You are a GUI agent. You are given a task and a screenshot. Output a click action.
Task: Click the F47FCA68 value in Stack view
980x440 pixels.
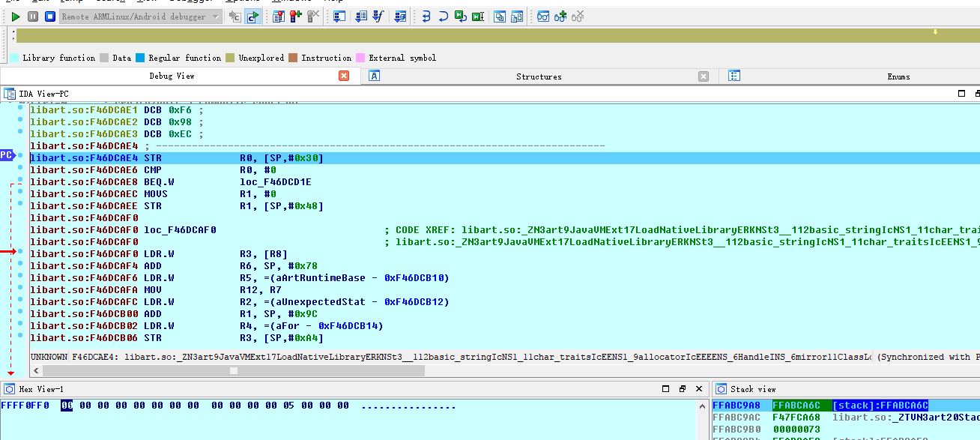coord(796,418)
